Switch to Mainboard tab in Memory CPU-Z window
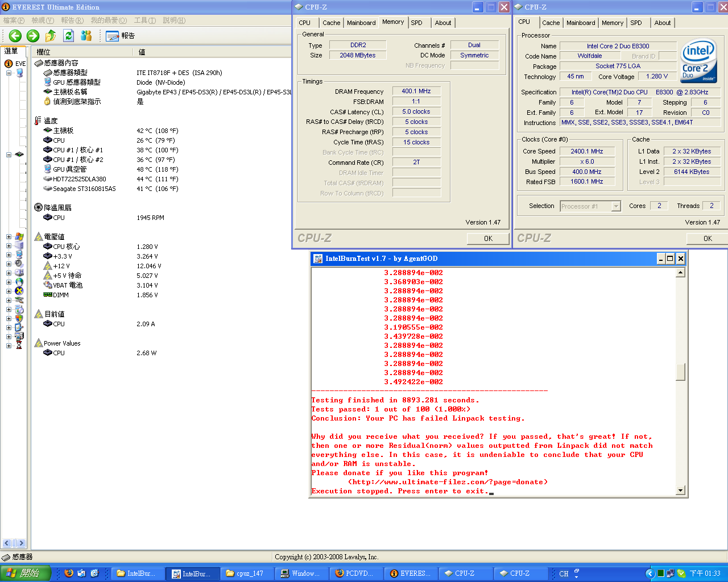 point(361,23)
